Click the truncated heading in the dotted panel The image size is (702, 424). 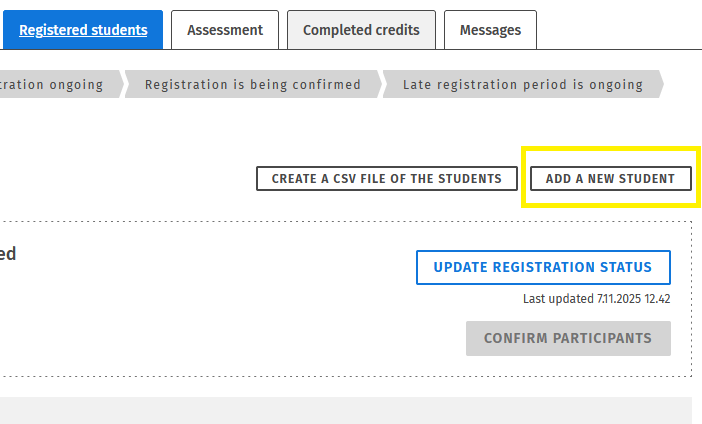click(x=7, y=254)
